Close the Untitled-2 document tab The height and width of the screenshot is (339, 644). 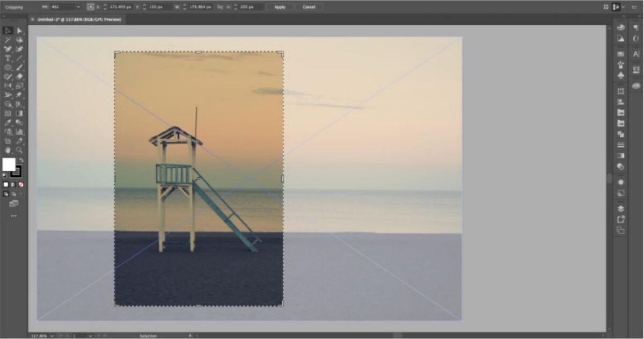click(x=32, y=19)
